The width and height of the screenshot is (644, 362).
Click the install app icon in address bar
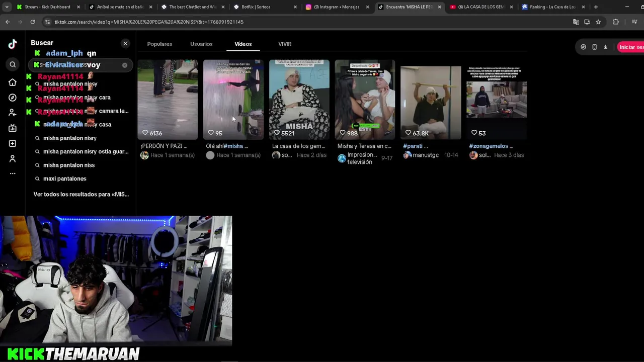click(x=587, y=22)
